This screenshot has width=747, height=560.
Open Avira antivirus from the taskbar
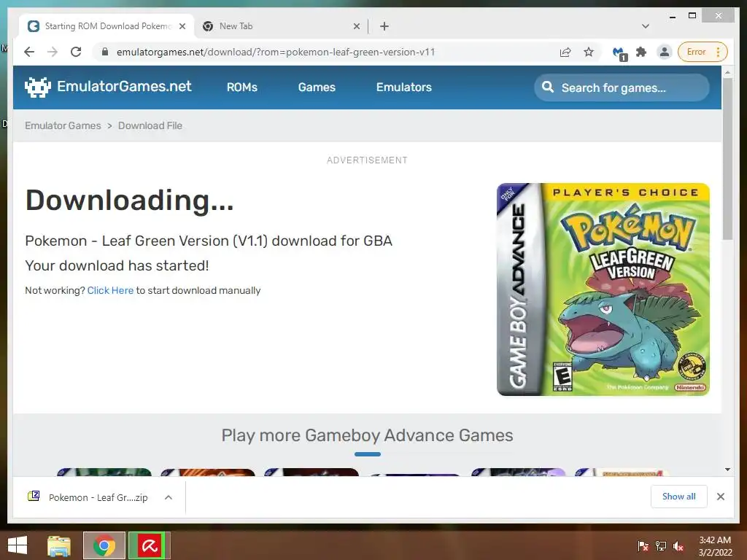click(149, 545)
